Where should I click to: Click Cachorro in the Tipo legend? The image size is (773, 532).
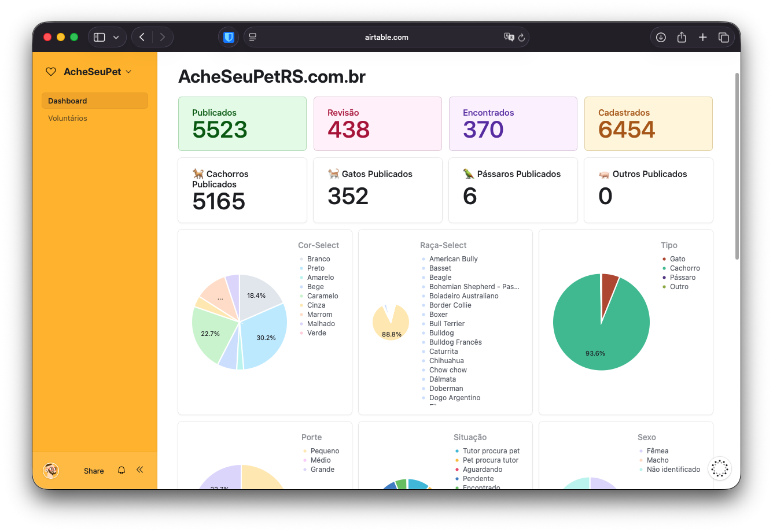pos(685,268)
